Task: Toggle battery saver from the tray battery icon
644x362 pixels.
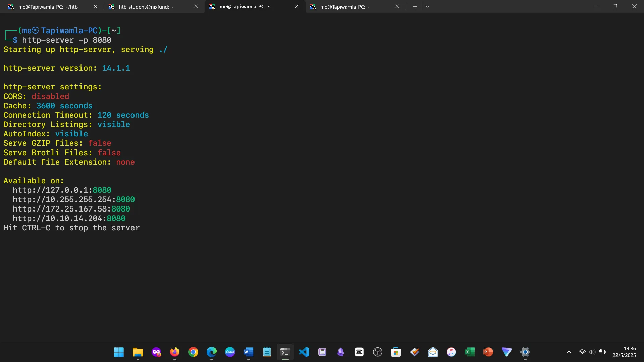Action: pyautogui.click(x=603, y=352)
